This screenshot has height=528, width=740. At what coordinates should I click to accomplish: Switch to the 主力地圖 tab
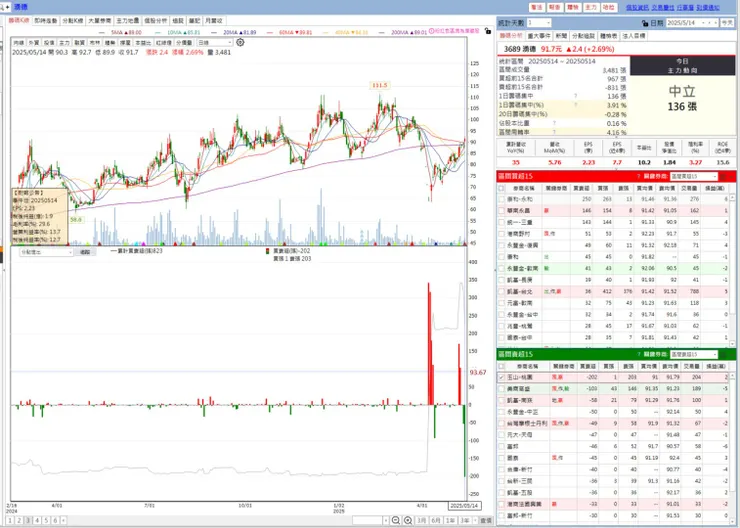(127, 21)
